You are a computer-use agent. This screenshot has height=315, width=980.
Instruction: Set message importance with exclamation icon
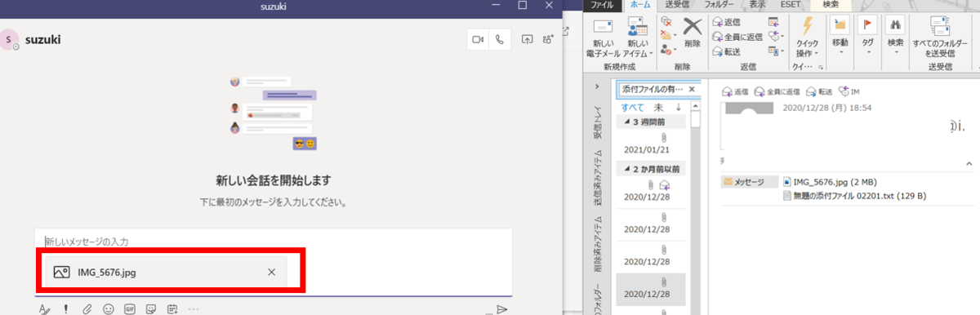[65, 309]
